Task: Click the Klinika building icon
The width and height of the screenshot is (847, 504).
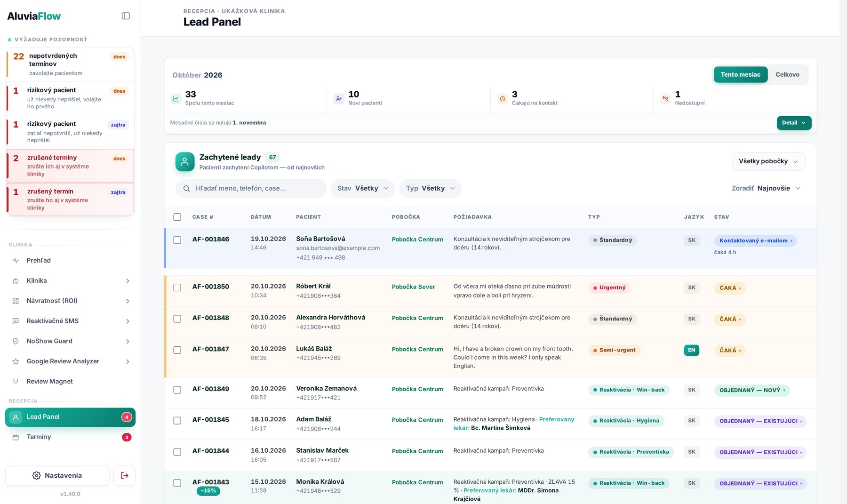Action: [16, 281]
